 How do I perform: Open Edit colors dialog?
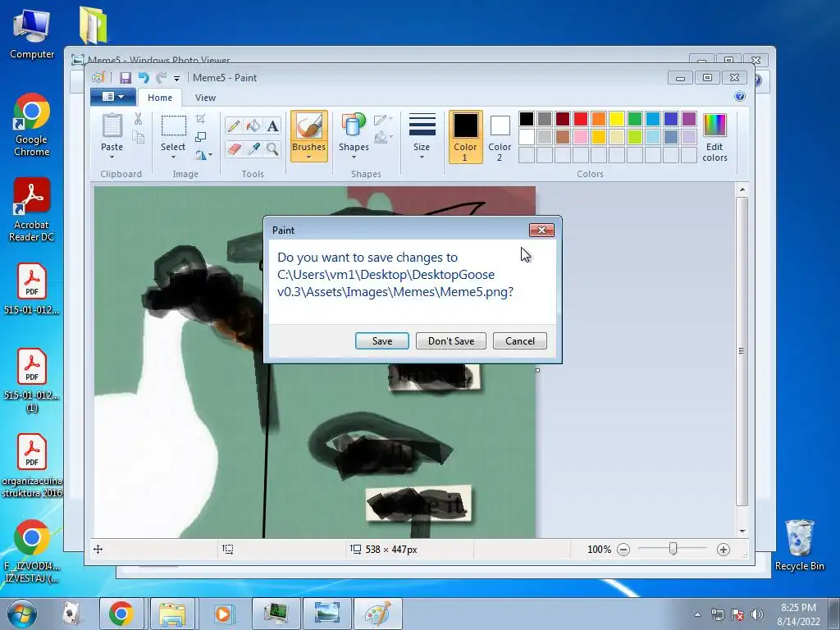tap(714, 137)
